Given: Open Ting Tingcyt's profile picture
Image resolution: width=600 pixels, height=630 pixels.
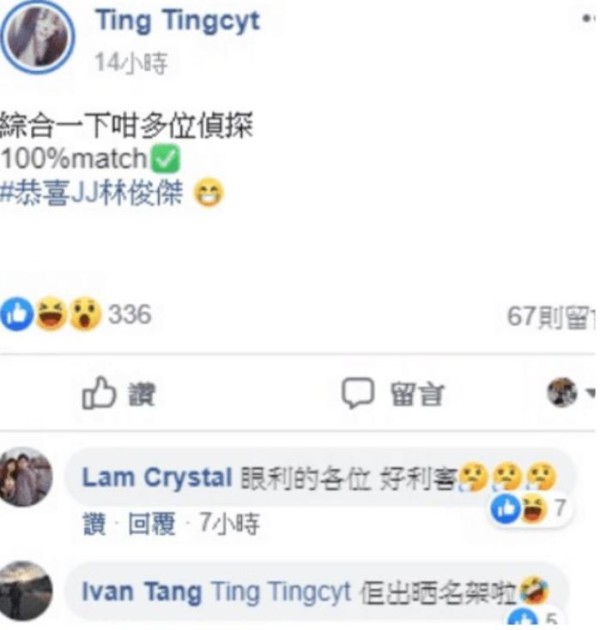Looking at the screenshot, I should click(x=37, y=37).
